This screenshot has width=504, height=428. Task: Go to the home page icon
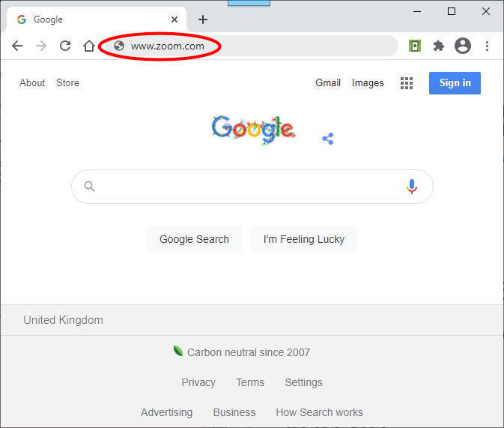(x=89, y=46)
